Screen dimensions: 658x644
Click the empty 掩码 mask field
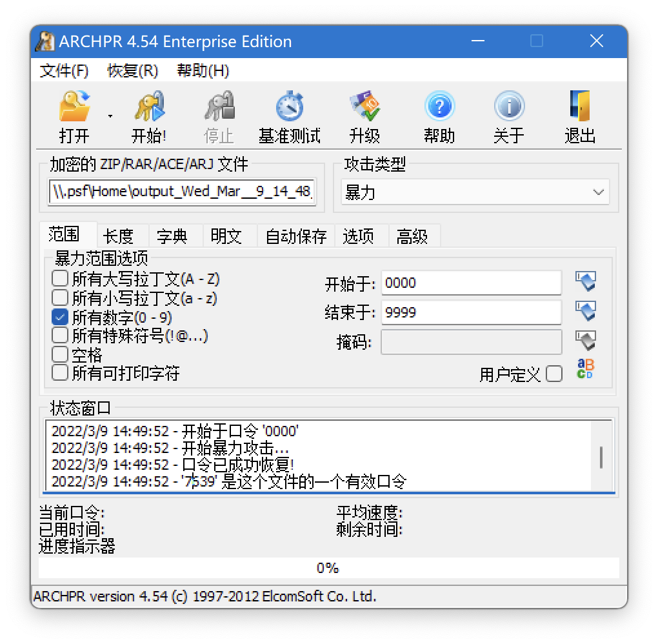[472, 342]
